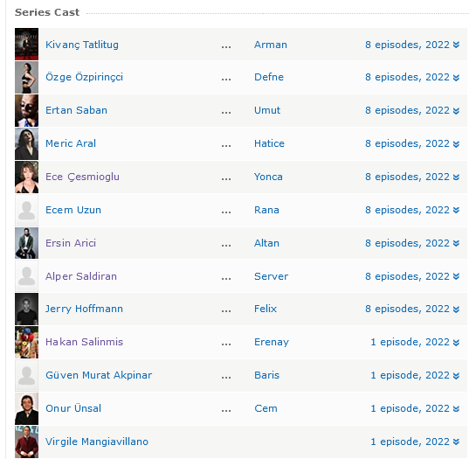476x459 pixels.
Task: Open the character page for Defne
Action: point(269,77)
